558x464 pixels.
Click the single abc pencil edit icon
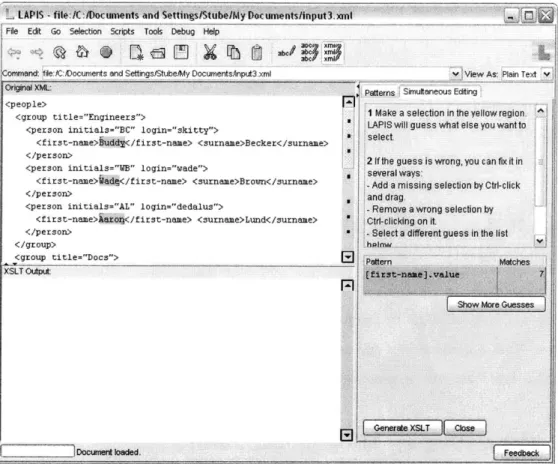click(287, 52)
